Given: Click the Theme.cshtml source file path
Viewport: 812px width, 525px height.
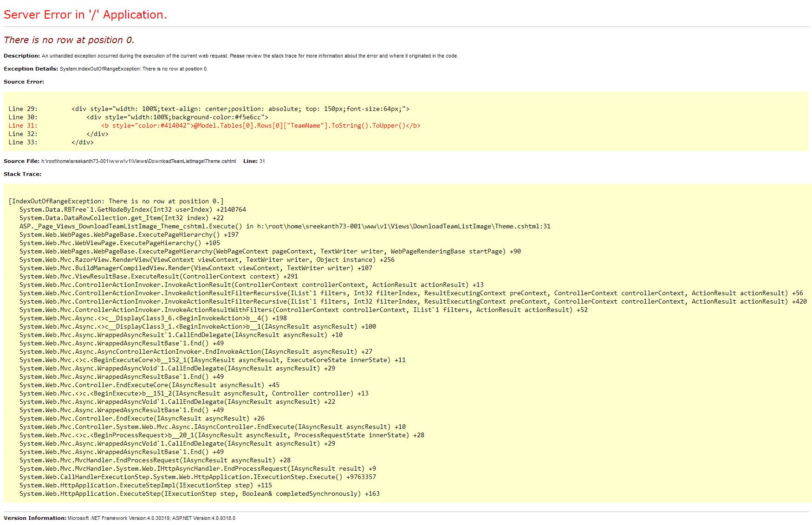Looking at the screenshot, I should 138,162.
